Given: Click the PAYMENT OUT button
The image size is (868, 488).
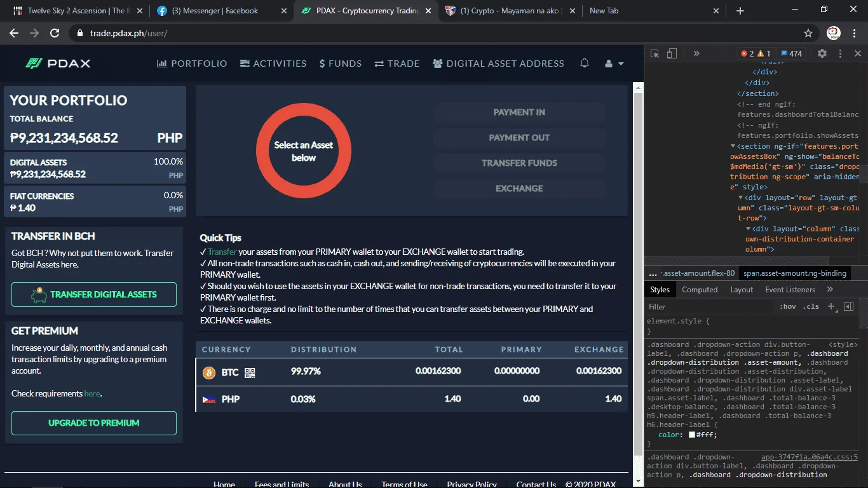Looking at the screenshot, I should 519,138.
